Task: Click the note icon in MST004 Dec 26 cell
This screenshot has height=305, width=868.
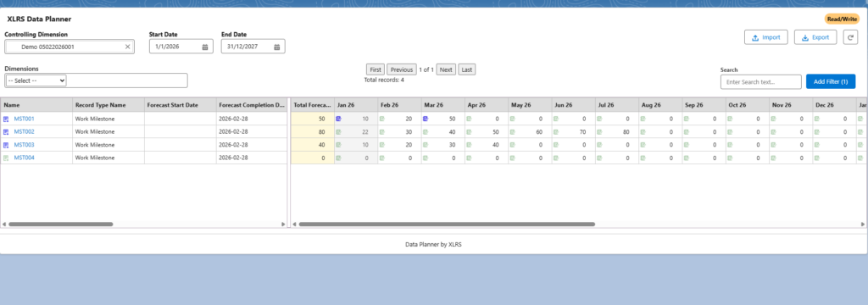Action: (x=817, y=158)
